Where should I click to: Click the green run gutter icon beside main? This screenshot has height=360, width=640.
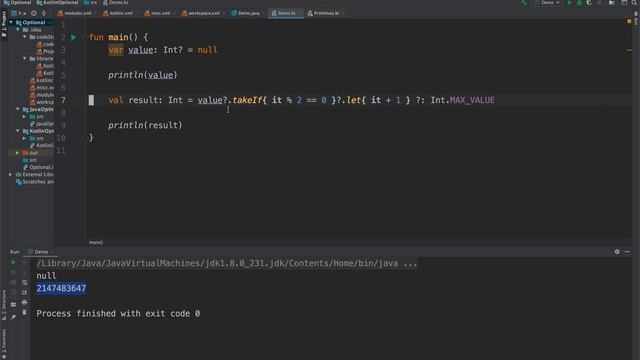(x=73, y=38)
